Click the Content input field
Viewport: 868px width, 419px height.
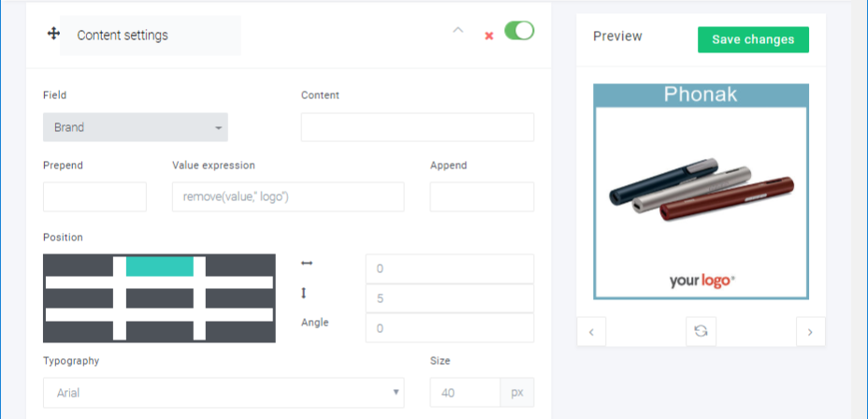417,127
